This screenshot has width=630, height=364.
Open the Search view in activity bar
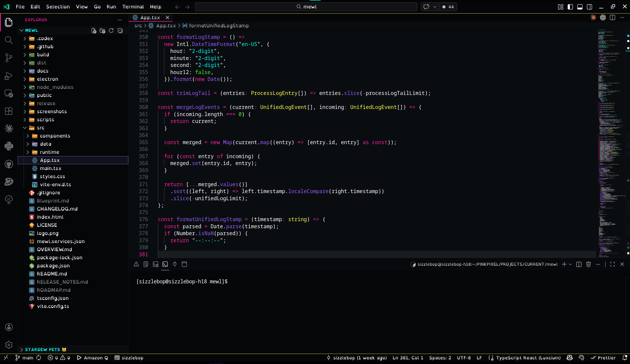[x=9, y=40]
